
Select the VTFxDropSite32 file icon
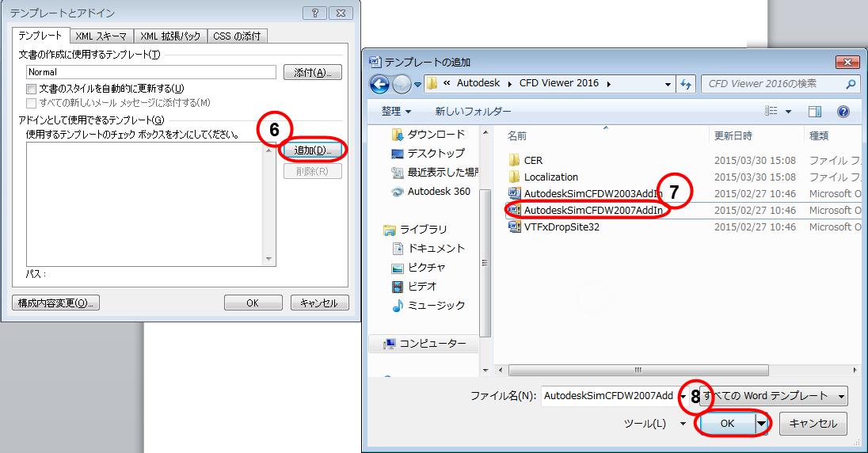(514, 226)
